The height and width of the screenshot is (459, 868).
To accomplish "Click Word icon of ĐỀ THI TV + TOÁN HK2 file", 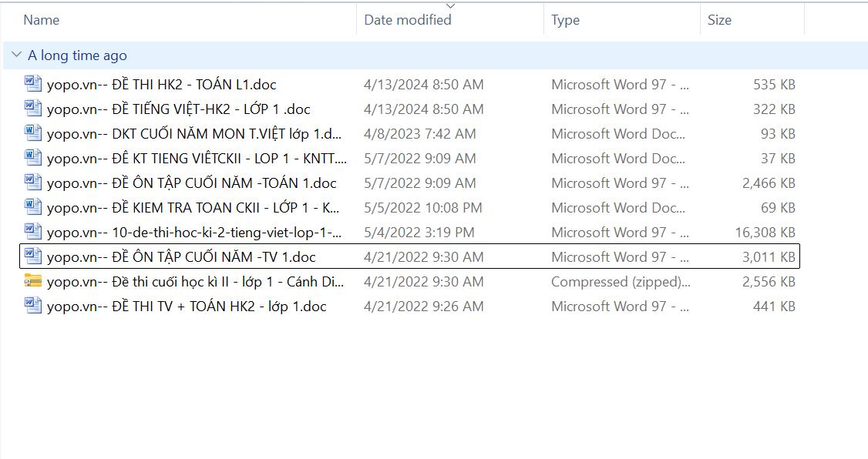I will click(32, 306).
